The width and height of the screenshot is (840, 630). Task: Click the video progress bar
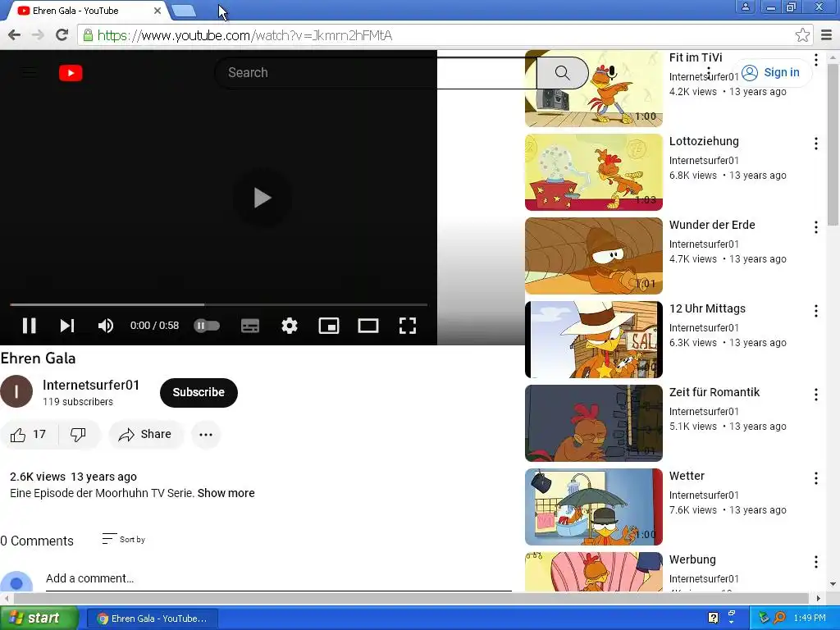[x=218, y=304]
